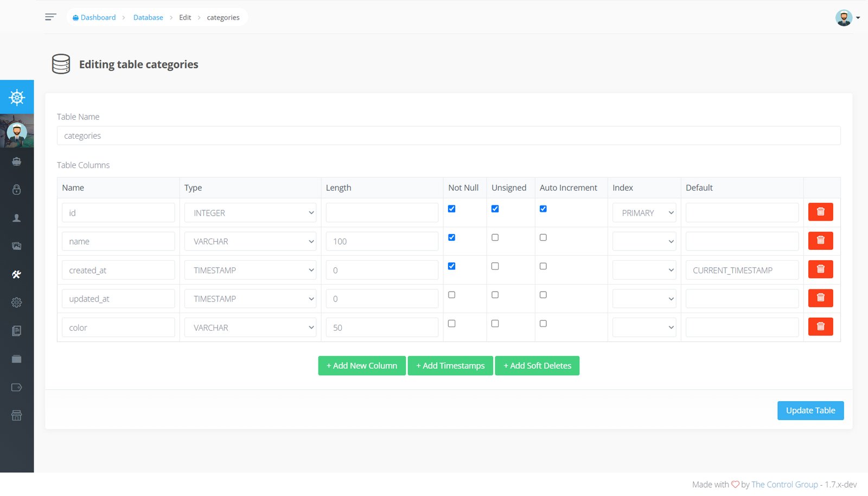Click the Length field showing 100
Viewport: 868px width, 496px height.
pyautogui.click(x=382, y=241)
